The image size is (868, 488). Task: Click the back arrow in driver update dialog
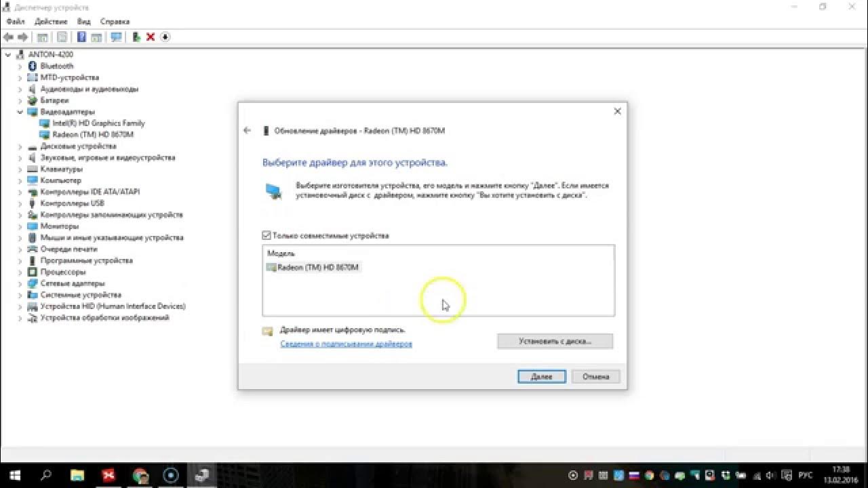247,131
